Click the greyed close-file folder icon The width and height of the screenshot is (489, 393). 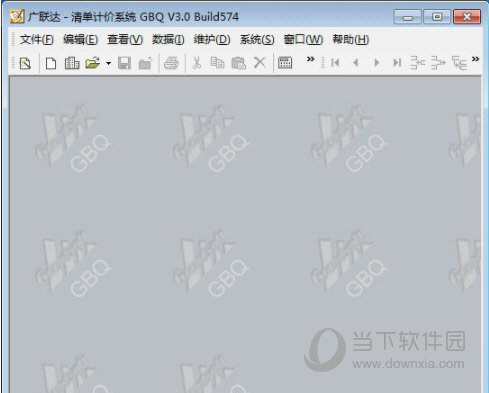tap(145, 63)
